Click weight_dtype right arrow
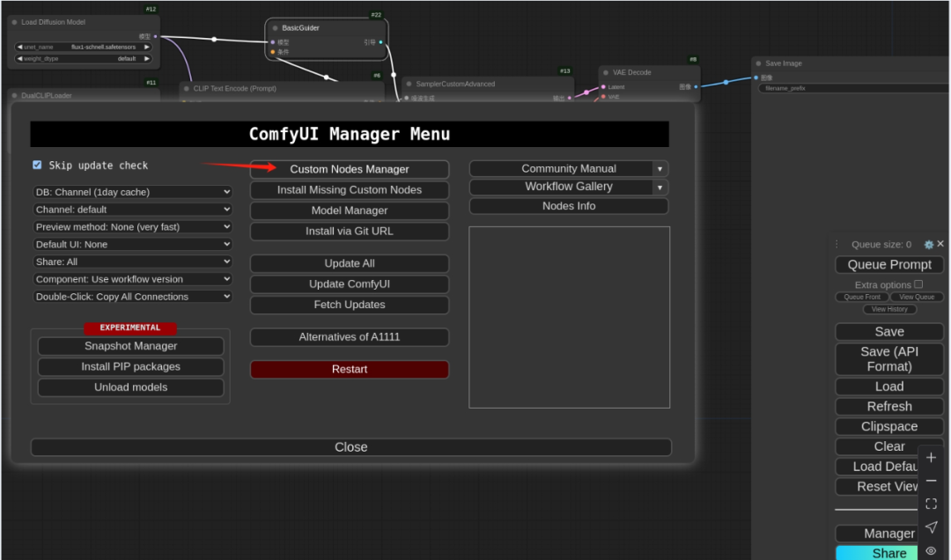This screenshot has height=560, width=951. click(147, 59)
